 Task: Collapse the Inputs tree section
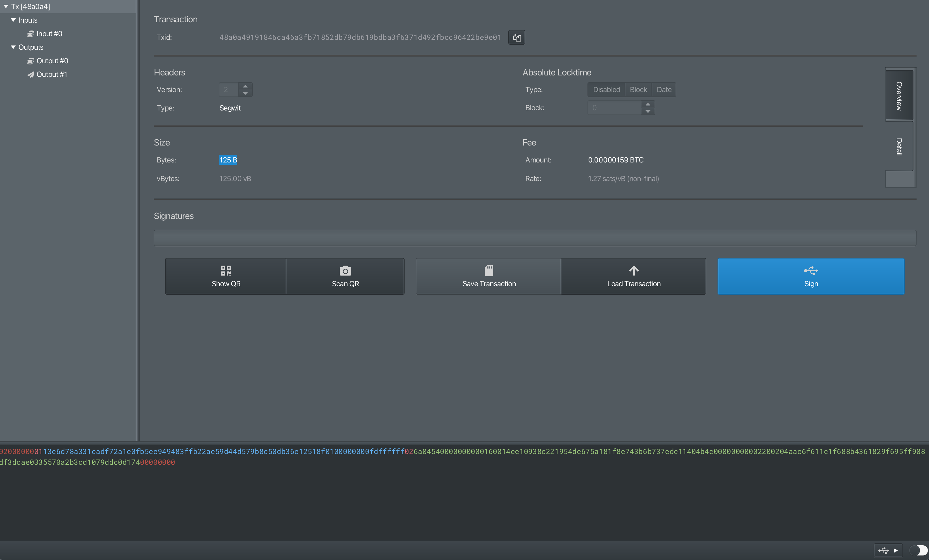(13, 20)
